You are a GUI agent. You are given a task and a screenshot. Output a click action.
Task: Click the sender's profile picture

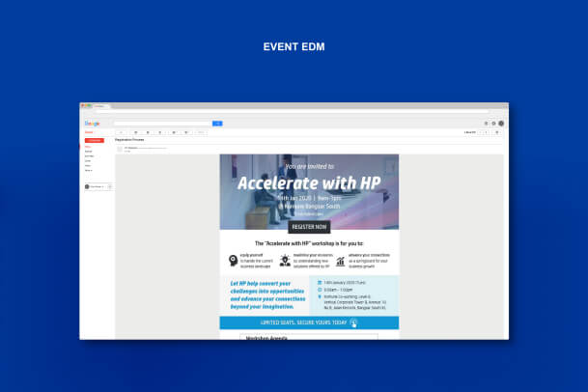tap(120, 149)
